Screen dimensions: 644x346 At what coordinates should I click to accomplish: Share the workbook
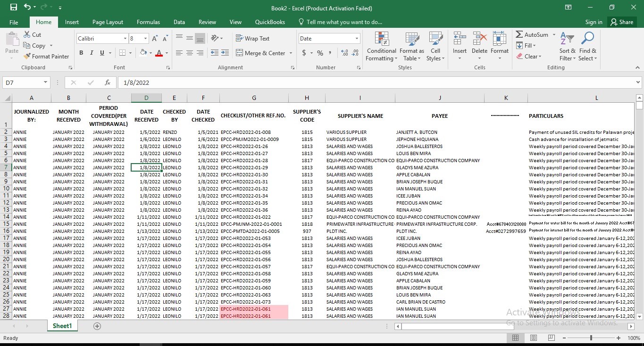pos(621,22)
